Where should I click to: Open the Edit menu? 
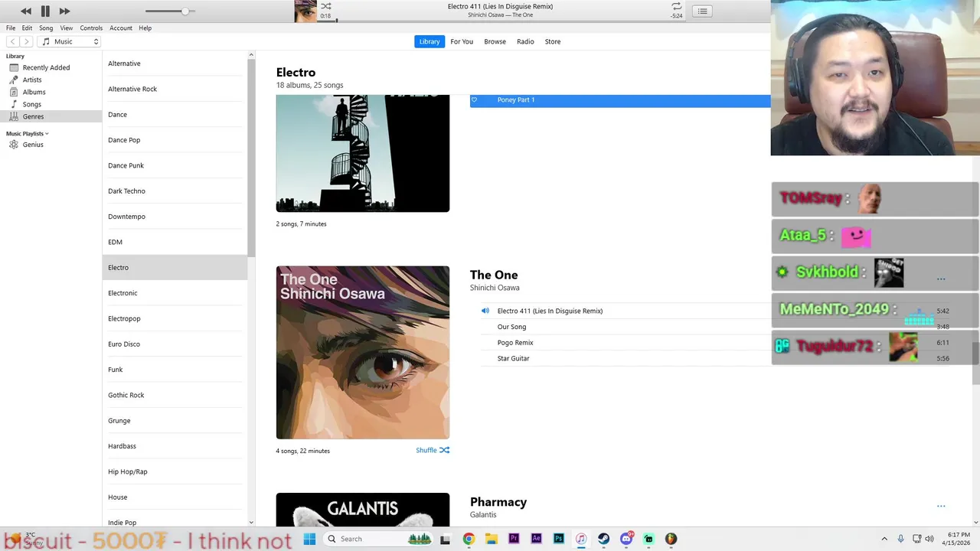tap(27, 28)
